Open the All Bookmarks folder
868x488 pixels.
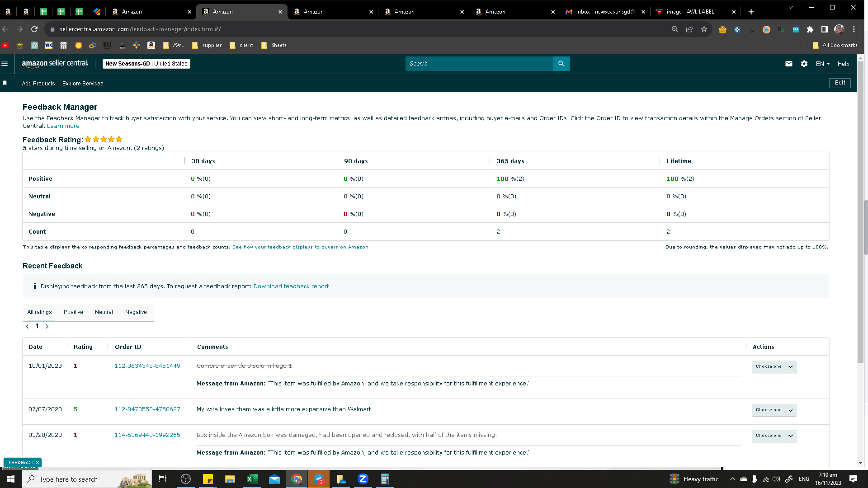click(x=835, y=45)
